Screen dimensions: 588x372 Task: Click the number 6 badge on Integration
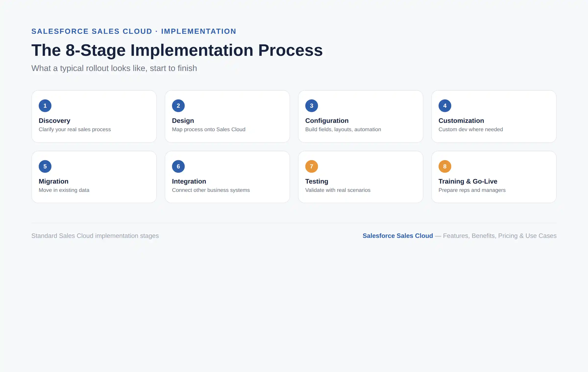coord(178,166)
